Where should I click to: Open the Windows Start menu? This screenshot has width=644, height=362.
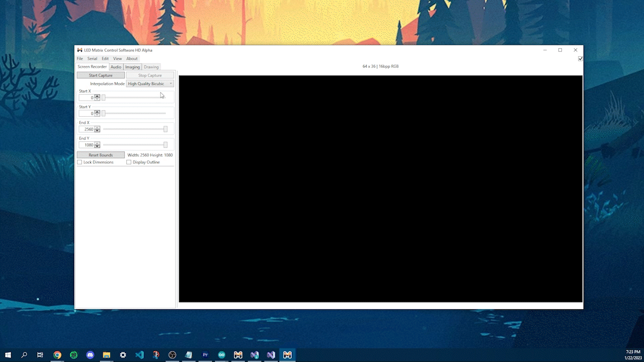pos(8,355)
